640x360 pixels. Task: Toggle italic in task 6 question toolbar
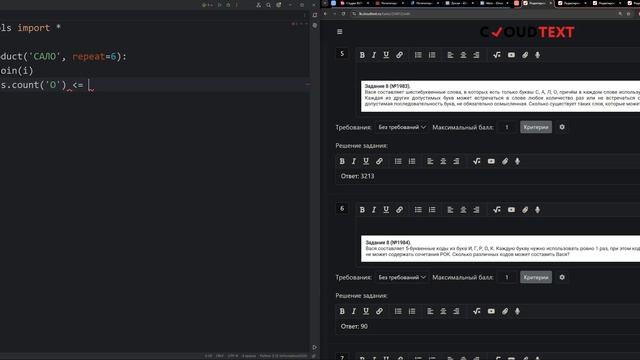click(x=374, y=210)
